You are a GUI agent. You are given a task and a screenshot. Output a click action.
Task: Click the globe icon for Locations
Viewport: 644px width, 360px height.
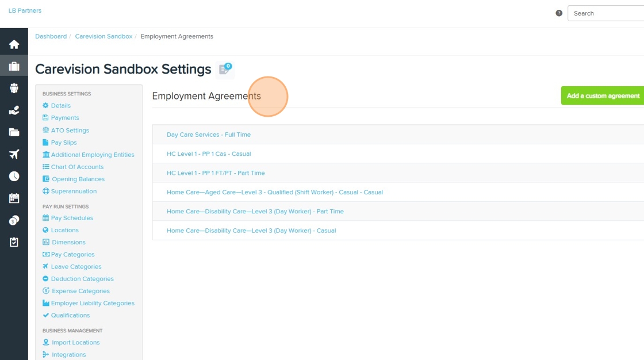tap(45, 230)
